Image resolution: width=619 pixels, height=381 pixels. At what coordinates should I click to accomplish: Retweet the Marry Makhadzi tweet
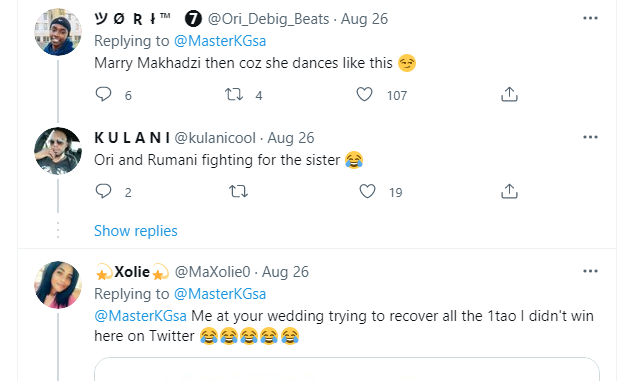coord(234,94)
